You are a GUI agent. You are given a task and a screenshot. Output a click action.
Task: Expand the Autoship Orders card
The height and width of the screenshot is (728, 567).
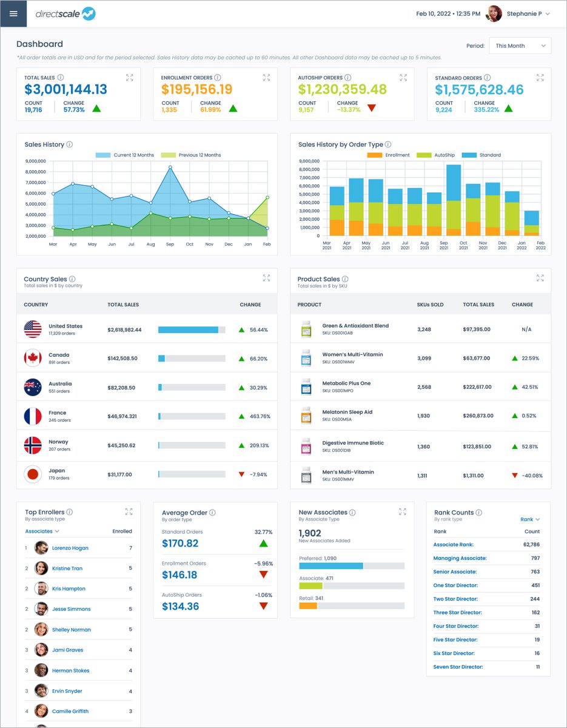pyautogui.click(x=404, y=78)
